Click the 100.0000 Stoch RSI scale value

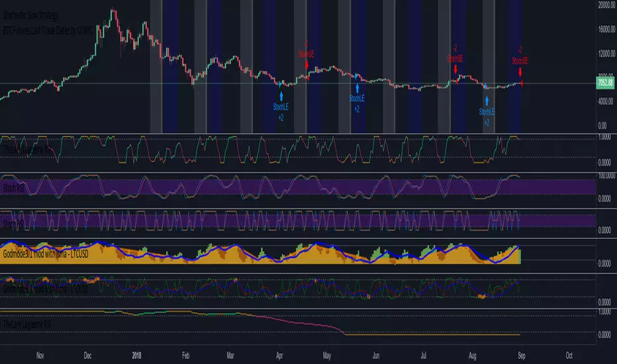pos(606,175)
